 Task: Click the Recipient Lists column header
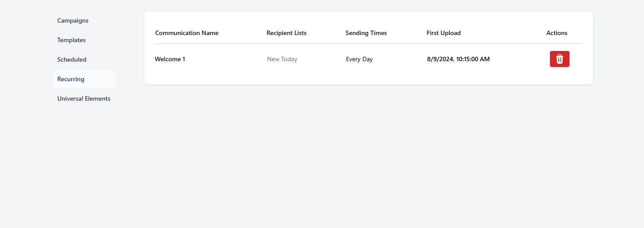pos(287,33)
